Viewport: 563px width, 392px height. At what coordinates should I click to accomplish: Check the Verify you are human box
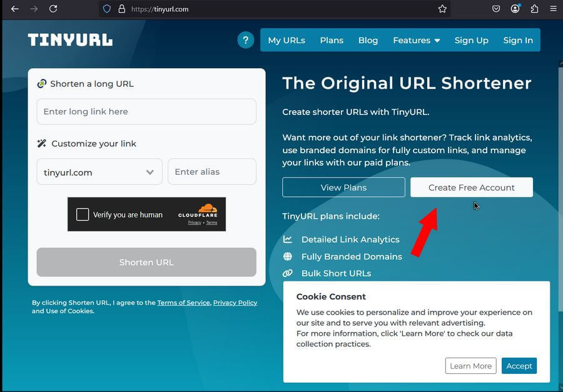click(82, 214)
